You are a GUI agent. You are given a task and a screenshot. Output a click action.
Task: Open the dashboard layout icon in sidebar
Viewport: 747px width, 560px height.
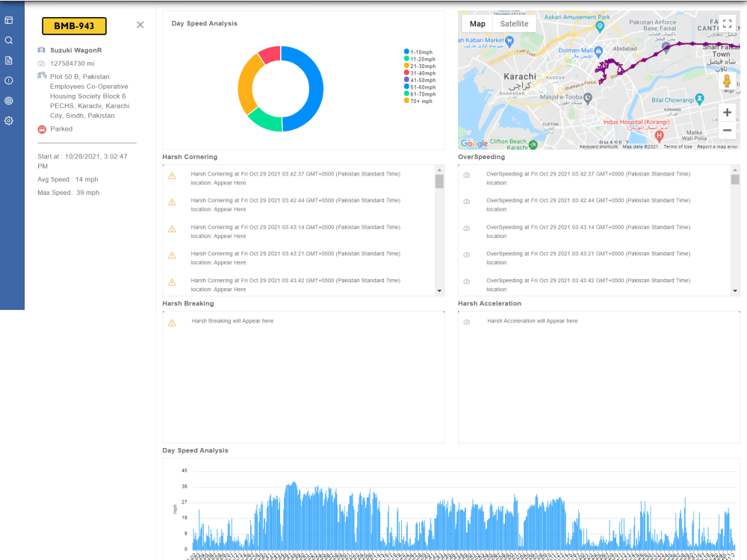(x=8, y=20)
